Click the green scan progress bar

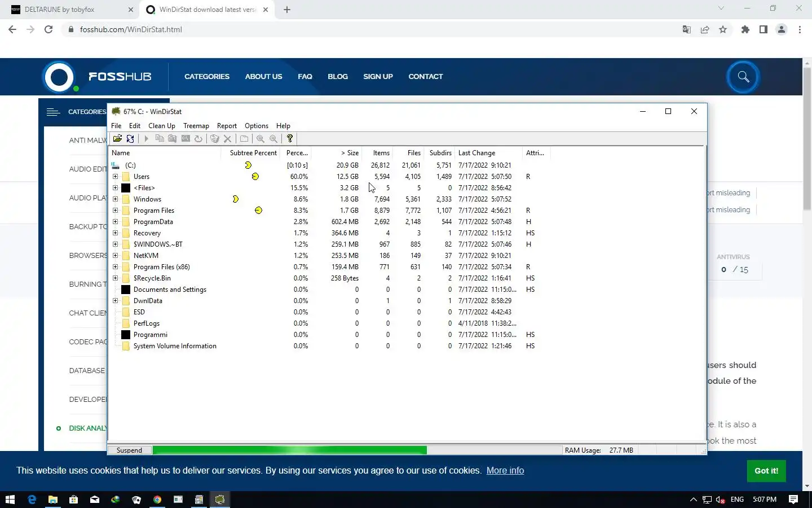(x=290, y=450)
